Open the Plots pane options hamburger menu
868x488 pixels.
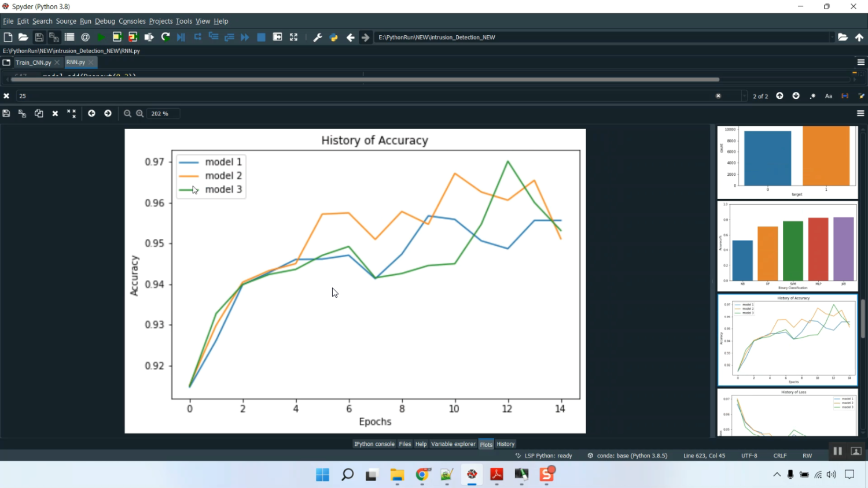[x=860, y=113]
